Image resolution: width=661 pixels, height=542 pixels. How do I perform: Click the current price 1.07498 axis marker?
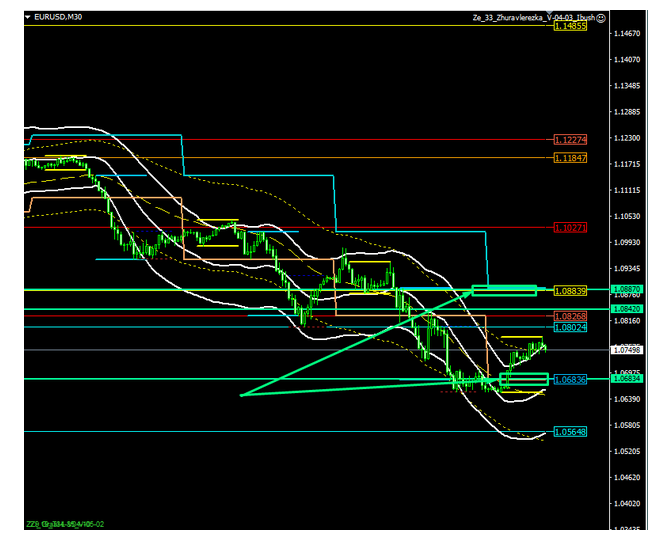coord(627,350)
